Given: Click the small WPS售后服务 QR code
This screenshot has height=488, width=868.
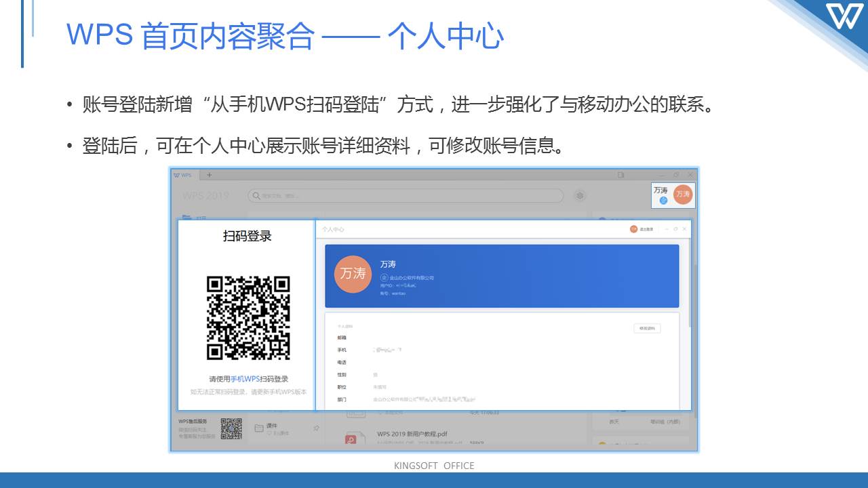Looking at the screenshot, I should [x=231, y=428].
